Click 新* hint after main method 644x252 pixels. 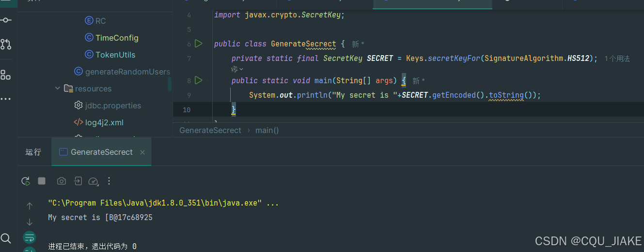[x=419, y=81]
